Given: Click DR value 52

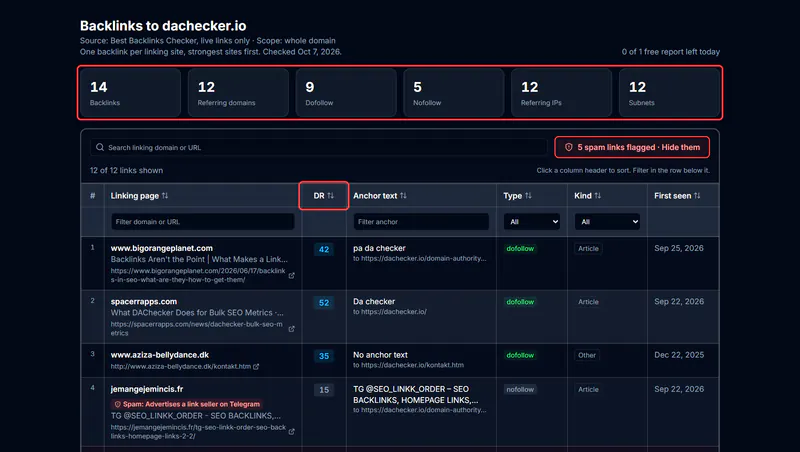Looking at the screenshot, I should click(x=324, y=303).
